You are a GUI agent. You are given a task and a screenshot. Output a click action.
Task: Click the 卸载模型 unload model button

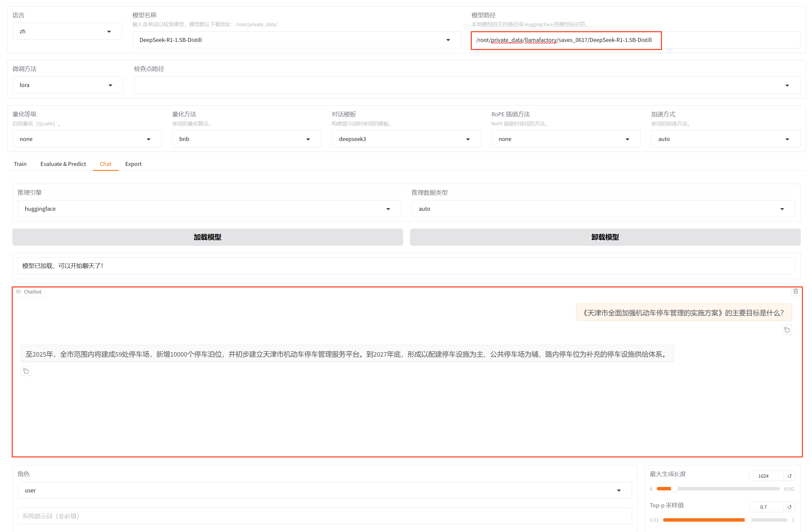coord(605,237)
